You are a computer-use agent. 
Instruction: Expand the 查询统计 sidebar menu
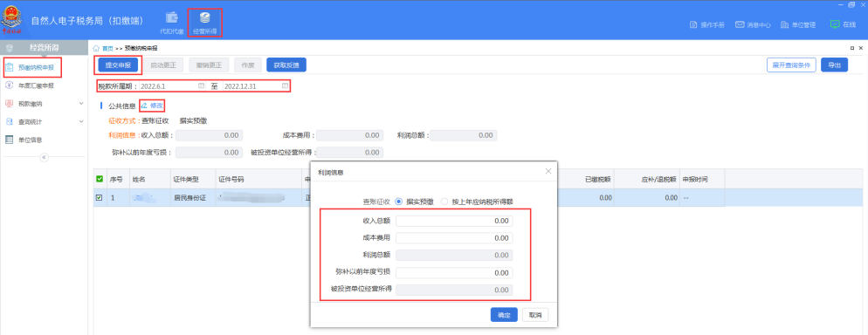[81, 121]
